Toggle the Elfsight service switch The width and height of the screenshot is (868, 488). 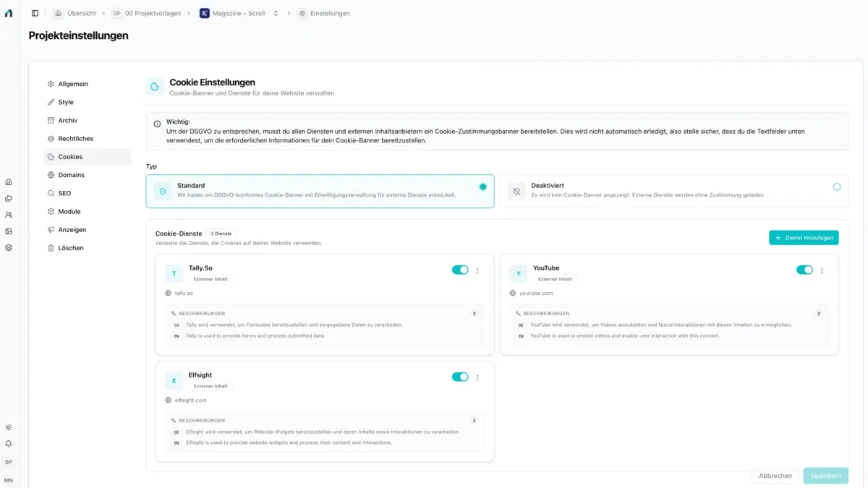(x=460, y=377)
